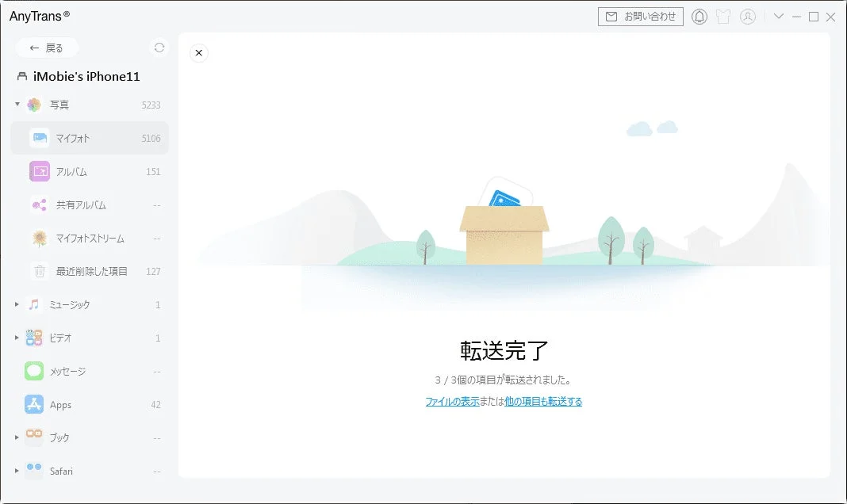
Task: Open the theme skin icon beside the bell
Action: (x=723, y=16)
